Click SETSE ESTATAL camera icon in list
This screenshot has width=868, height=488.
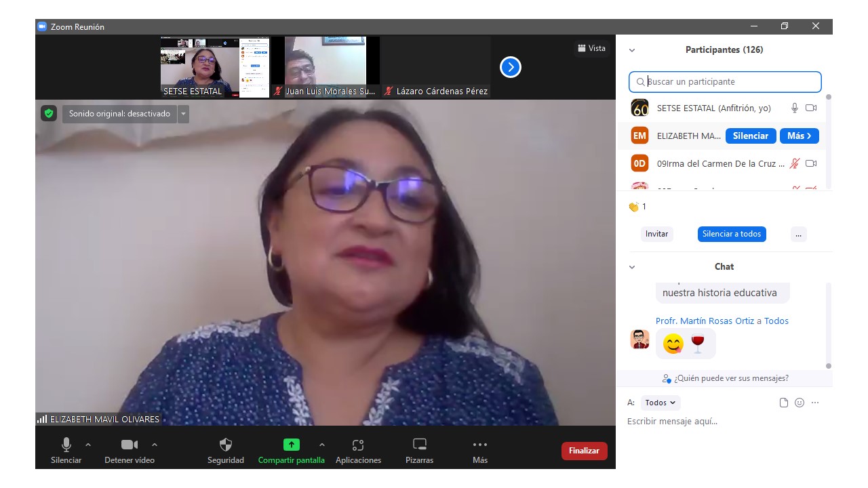point(811,108)
